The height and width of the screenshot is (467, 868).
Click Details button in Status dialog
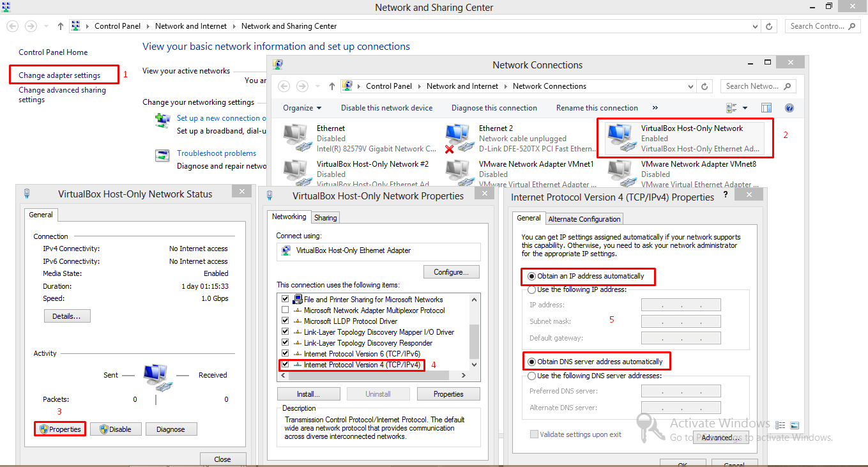[x=67, y=316]
